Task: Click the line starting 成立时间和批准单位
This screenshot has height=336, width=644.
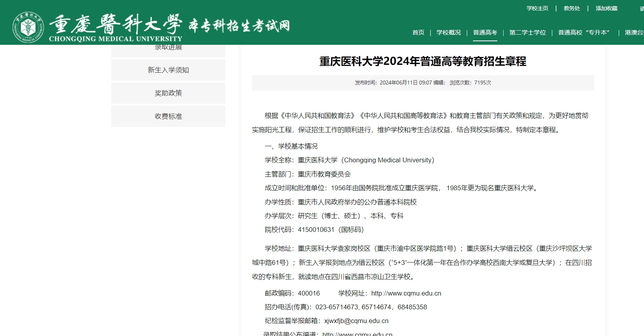Action: click(402, 188)
